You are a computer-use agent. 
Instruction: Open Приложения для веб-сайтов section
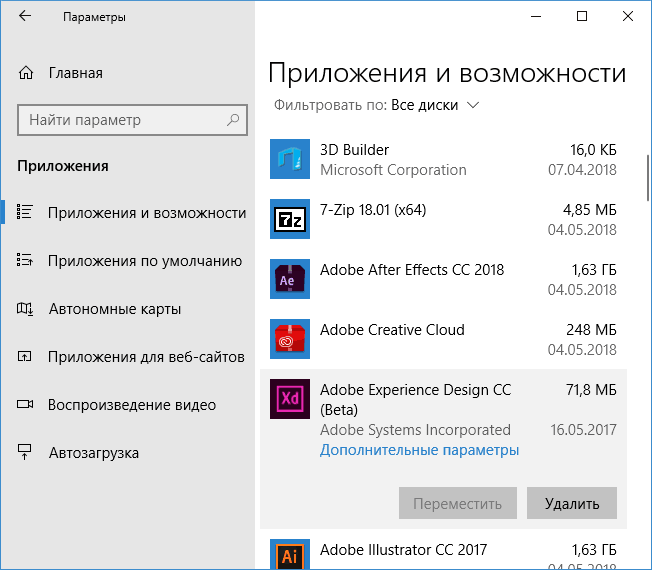[x=127, y=357]
